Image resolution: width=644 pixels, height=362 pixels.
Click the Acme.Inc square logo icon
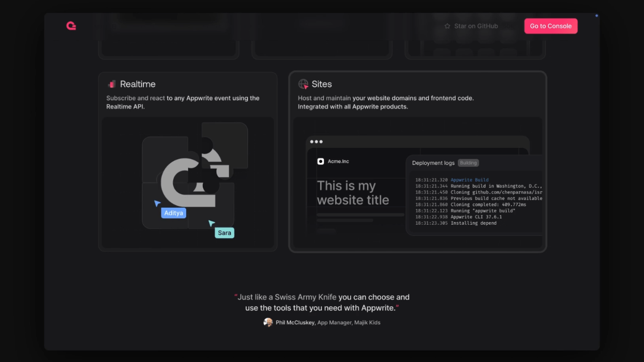coord(320,161)
